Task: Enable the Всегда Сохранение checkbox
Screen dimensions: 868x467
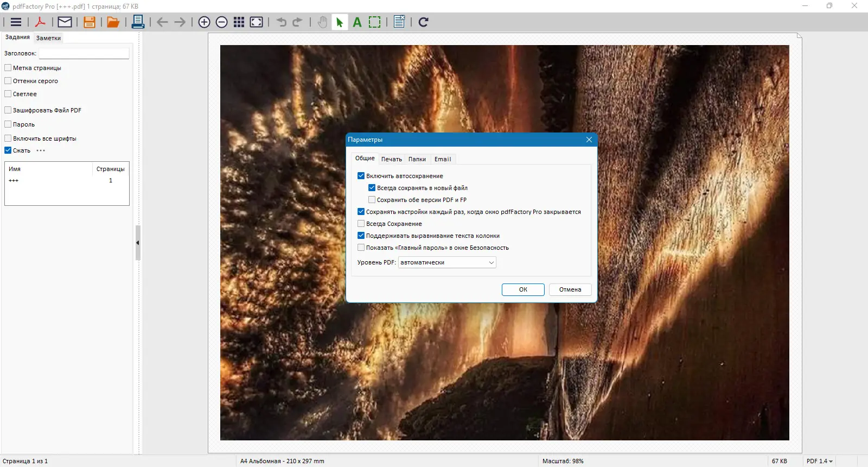Action: [x=361, y=224]
